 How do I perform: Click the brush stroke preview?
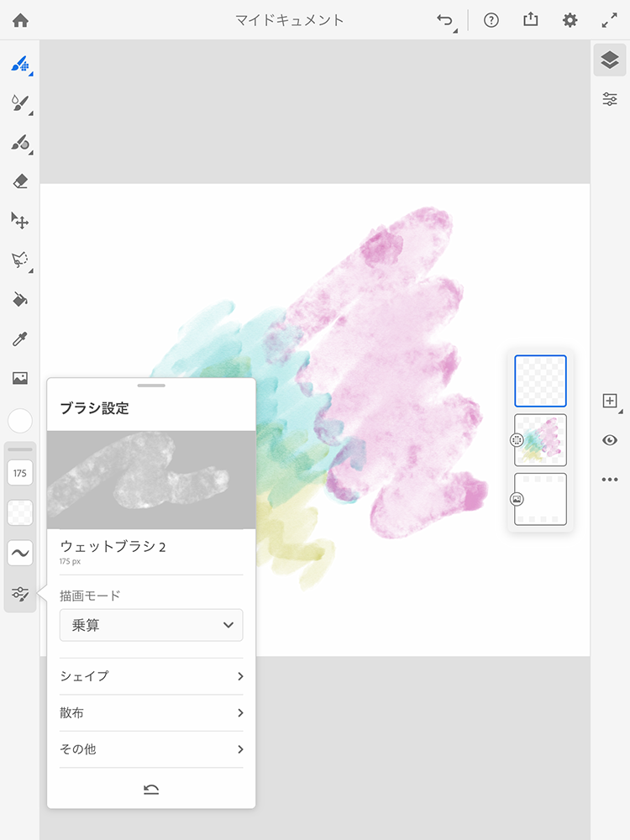tap(151, 480)
